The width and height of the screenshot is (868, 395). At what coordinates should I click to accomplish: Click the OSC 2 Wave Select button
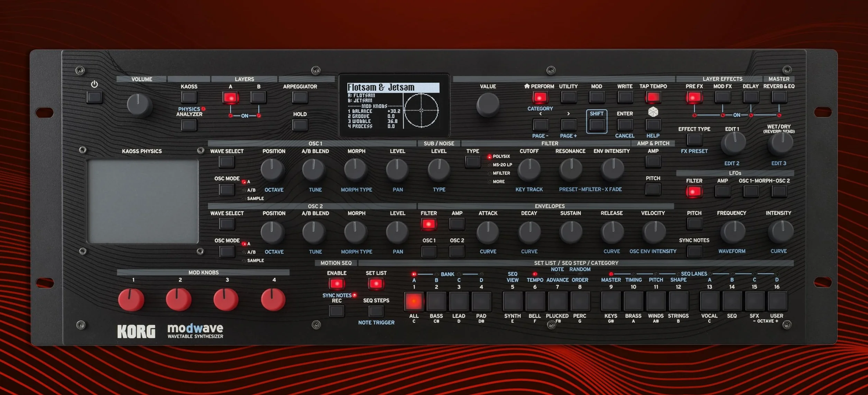click(227, 224)
